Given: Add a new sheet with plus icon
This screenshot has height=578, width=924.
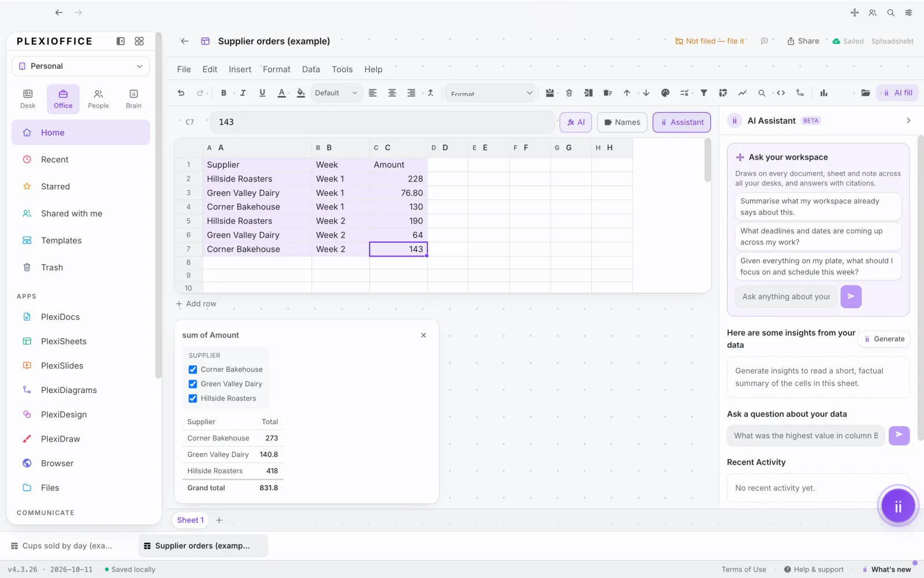Looking at the screenshot, I should point(219,520).
